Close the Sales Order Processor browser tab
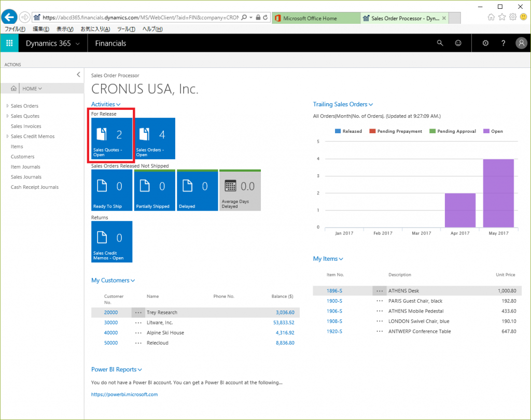Image resolution: width=531 pixels, height=420 pixels. pos(444,18)
